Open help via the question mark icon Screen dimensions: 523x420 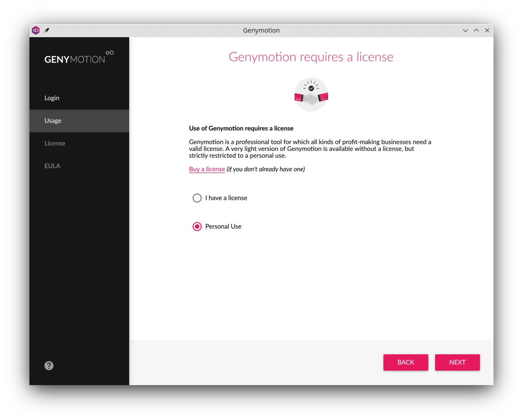click(x=49, y=366)
